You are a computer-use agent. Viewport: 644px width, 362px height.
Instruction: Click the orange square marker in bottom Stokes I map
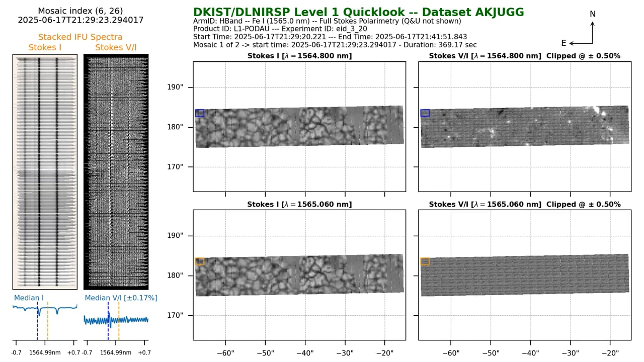[x=200, y=261]
